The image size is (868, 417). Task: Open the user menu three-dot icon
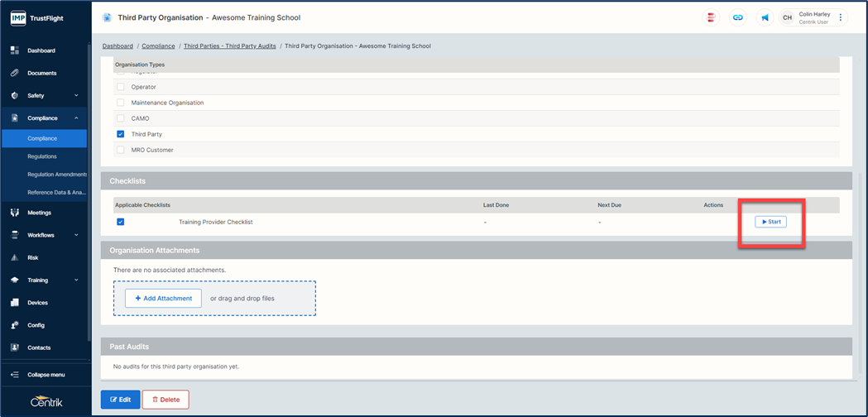[841, 17]
